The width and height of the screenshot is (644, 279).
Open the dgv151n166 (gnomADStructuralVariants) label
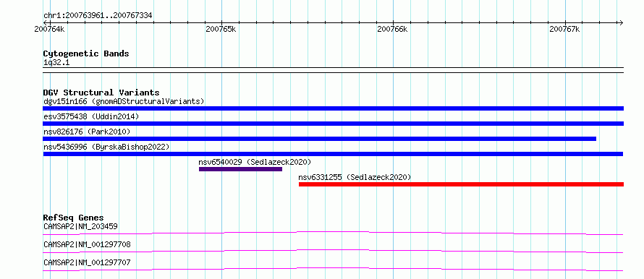124,101
